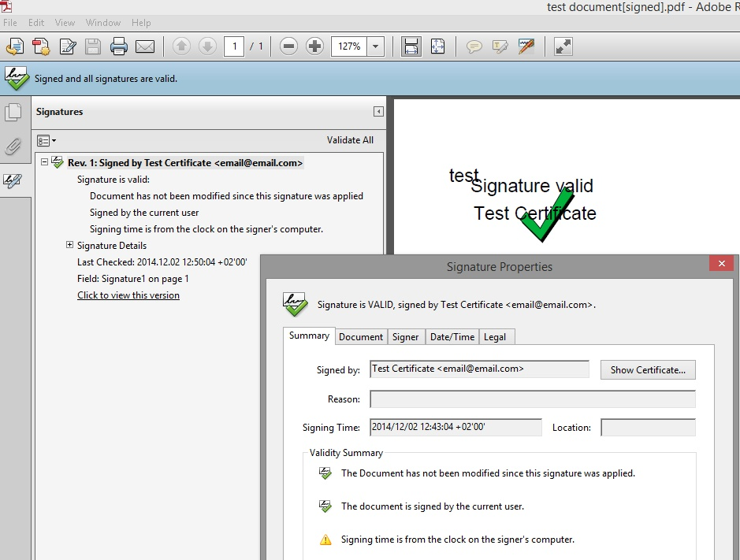Click 'Signed by the current user' row
740x560 pixels.
144,213
